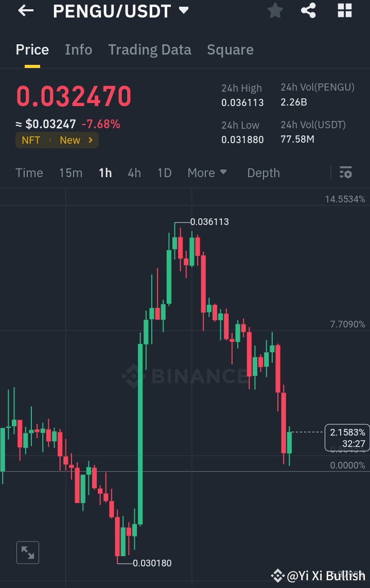Open the Square tab
This screenshot has height=588, width=370.
(x=230, y=49)
